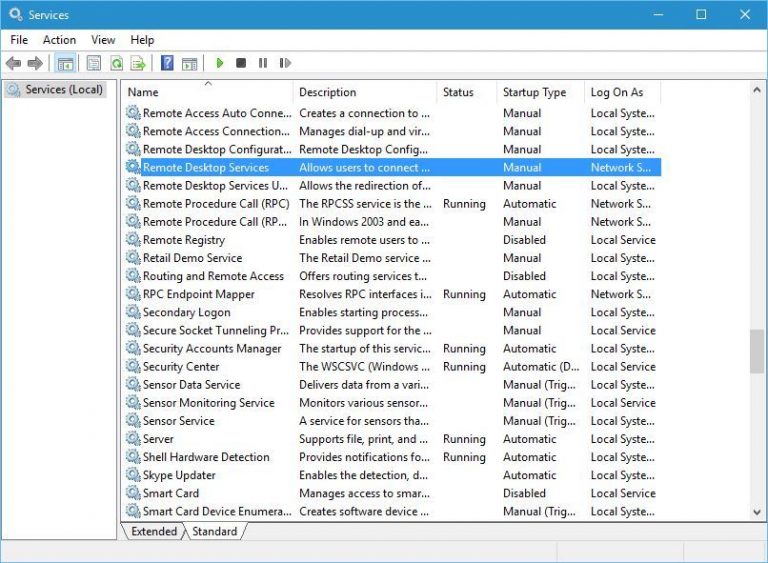Click 'Supports file, print, and ...' description
768x563 pixels.
point(363,439)
